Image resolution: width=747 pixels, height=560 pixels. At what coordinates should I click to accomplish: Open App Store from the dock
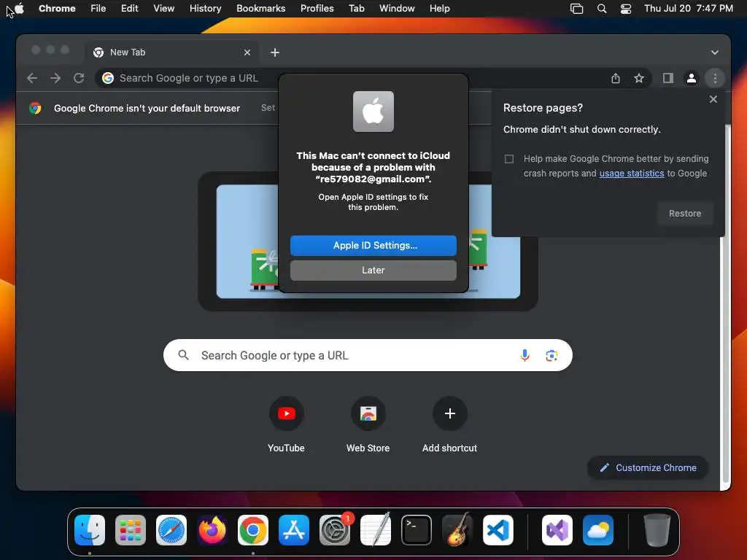pyautogui.click(x=294, y=529)
